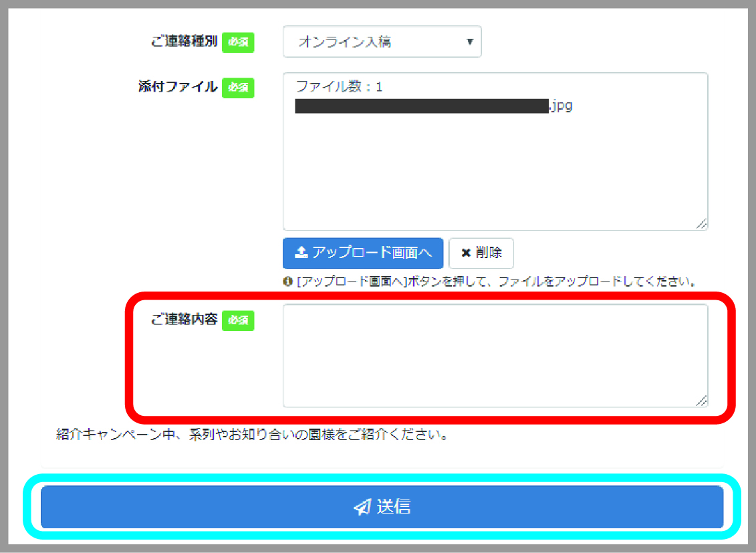Click the × icon on the 削除 button

pyautogui.click(x=466, y=253)
